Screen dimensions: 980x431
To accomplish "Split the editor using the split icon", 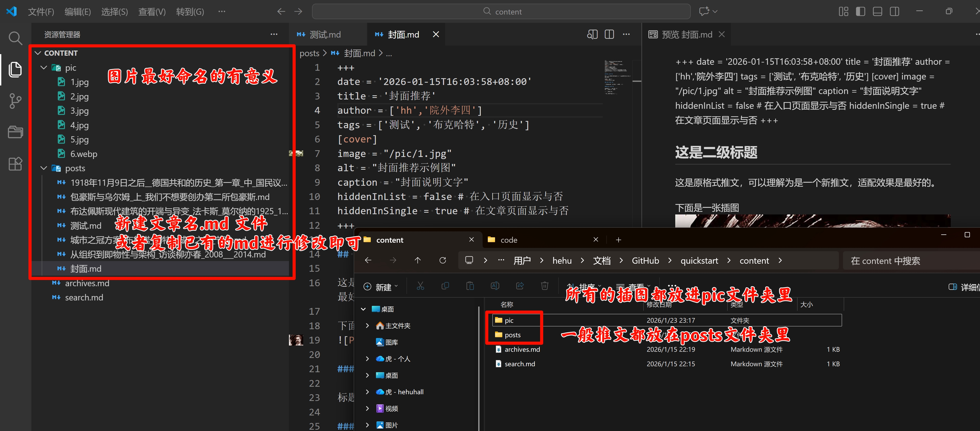I will tap(609, 34).
